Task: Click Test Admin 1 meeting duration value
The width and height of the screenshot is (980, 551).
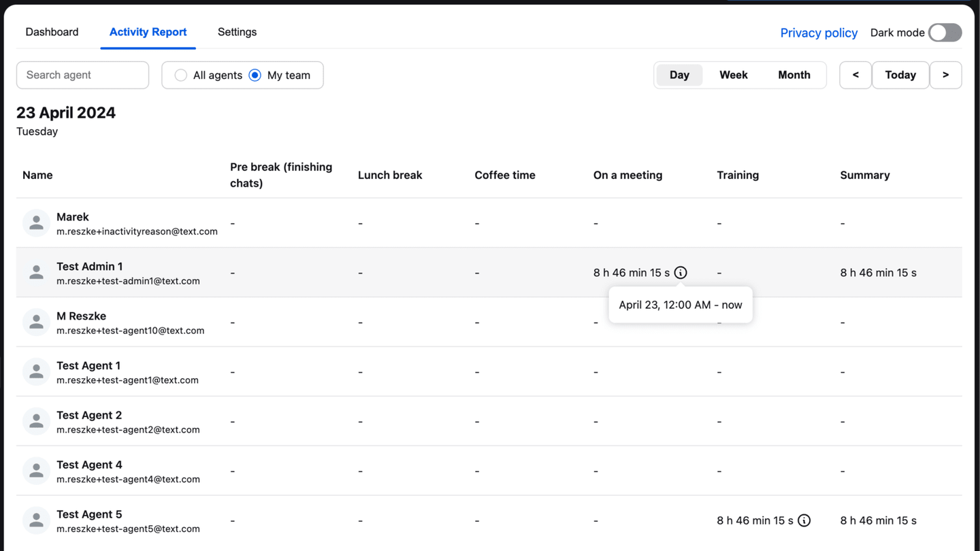Action: tap(632, 273)
